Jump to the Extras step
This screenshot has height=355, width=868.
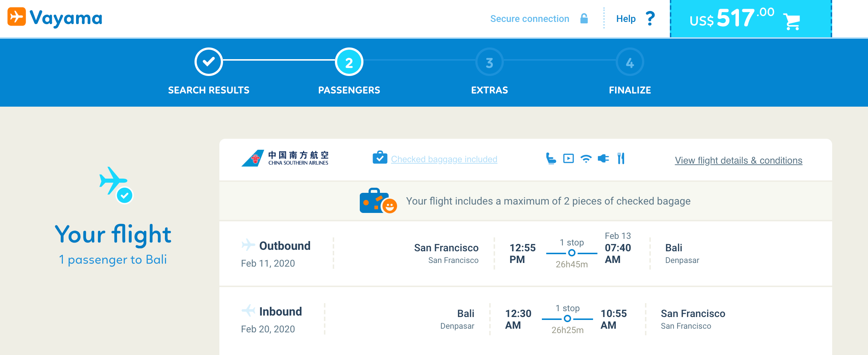(x=489, y=62)
